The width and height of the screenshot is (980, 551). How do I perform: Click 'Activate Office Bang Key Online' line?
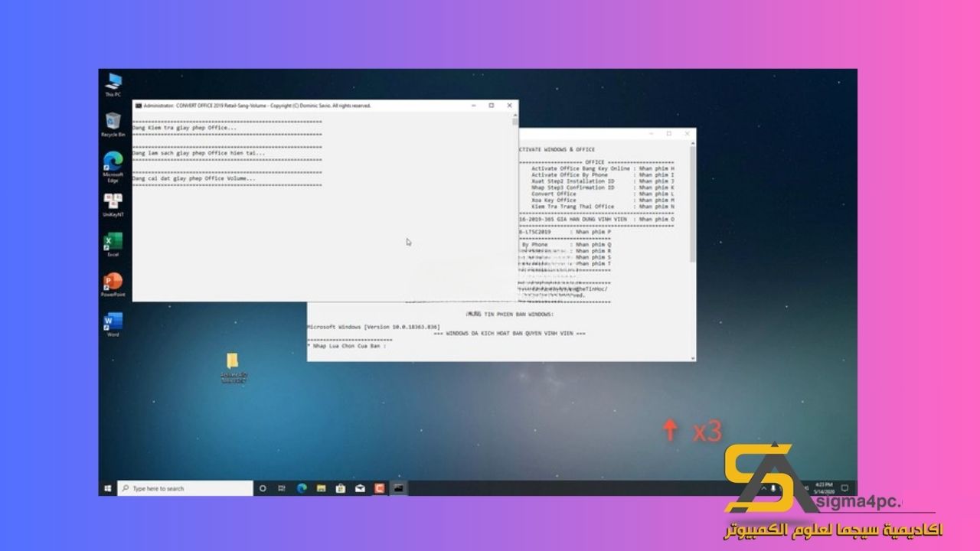(x=603, y=168)
